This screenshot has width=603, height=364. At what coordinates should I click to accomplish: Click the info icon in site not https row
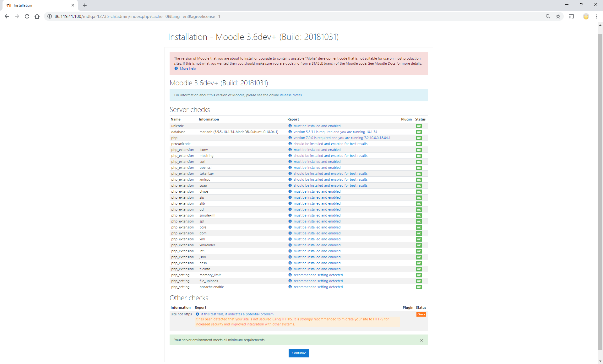[x=198, y=314]
